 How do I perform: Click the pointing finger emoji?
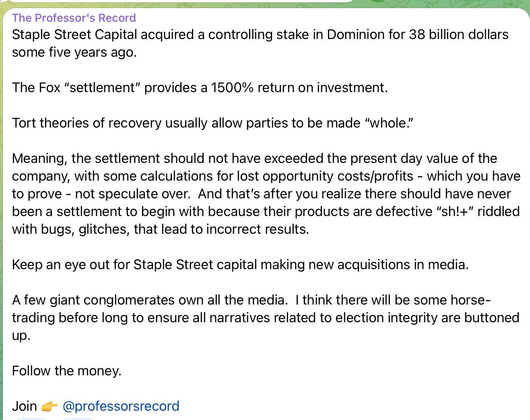pos(49,406)
